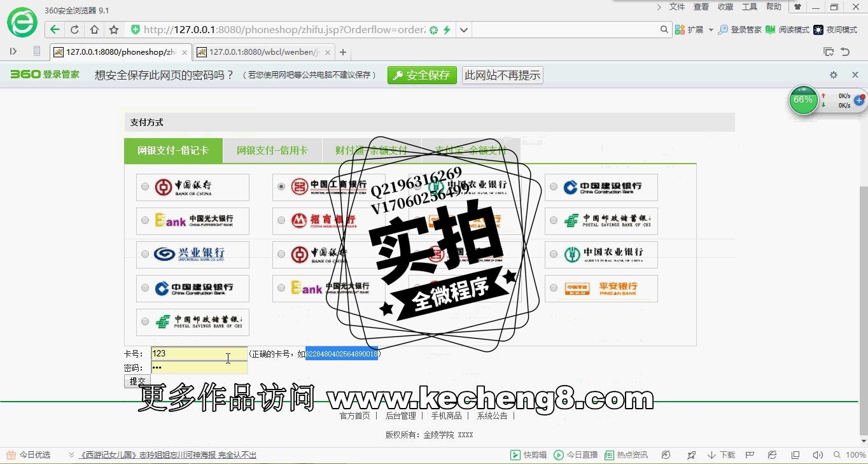This screenshot has height=464, width=868.
Task: Open the 帮助 menu
Action: coord(774,7)
